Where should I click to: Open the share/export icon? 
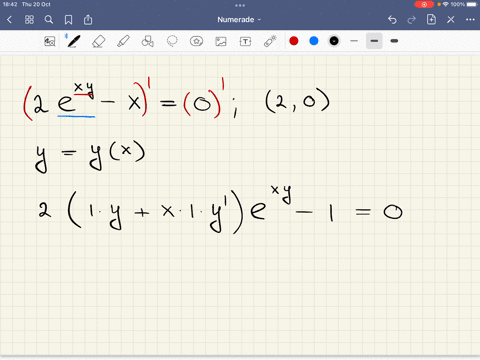pyautogui.click(x=88, y=19)
